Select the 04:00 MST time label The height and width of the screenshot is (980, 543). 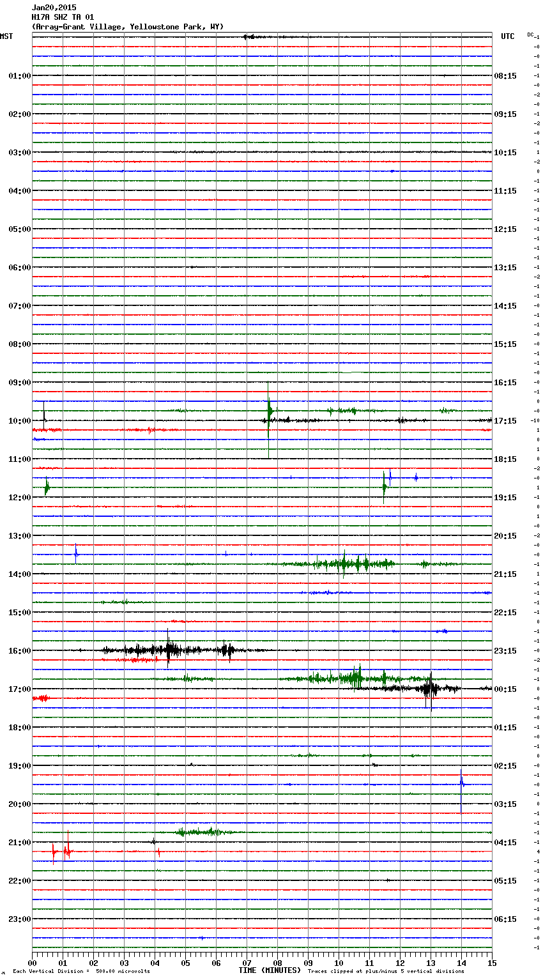(x=19, y=191)
